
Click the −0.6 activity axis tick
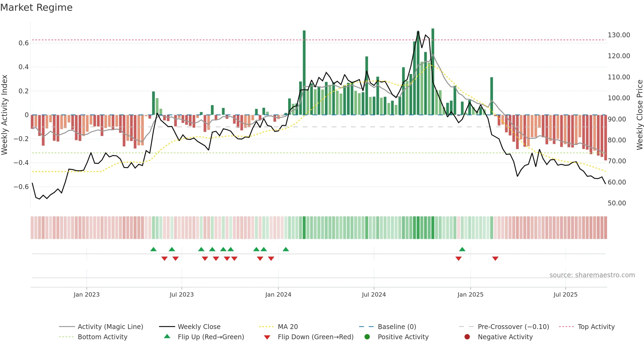21,187
